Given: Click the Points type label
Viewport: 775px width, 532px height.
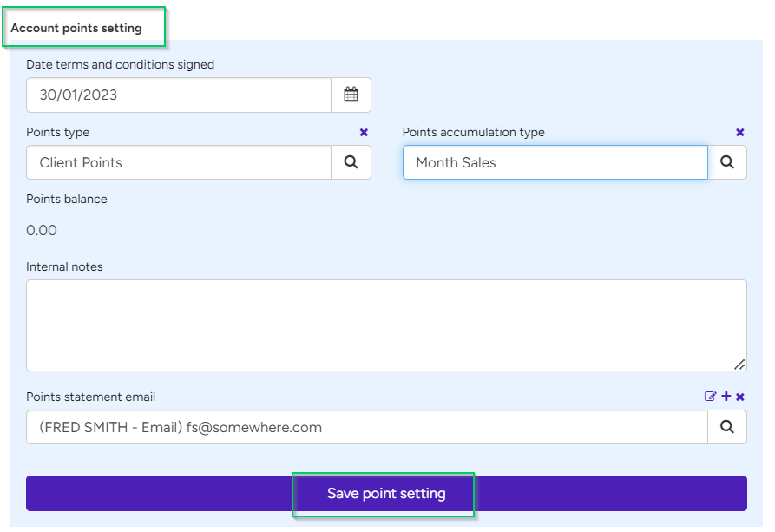Looking at the screenshot, I should [x=58, y=133].
